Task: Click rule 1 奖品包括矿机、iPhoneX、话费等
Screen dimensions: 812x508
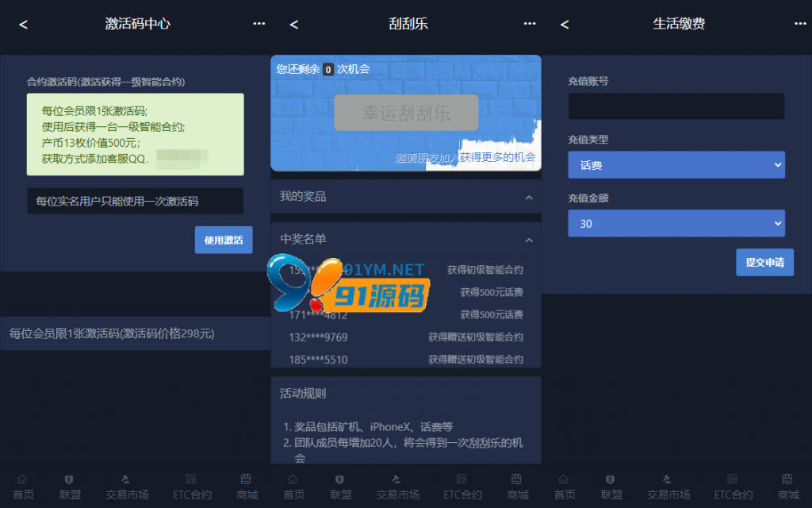Action: pyautogui.click(x=373, y=426)
